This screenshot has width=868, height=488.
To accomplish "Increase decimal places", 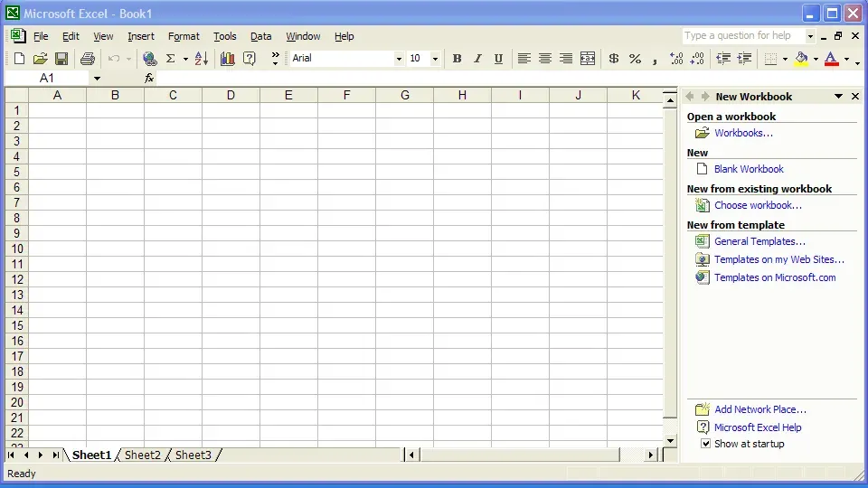I will 676,59.
